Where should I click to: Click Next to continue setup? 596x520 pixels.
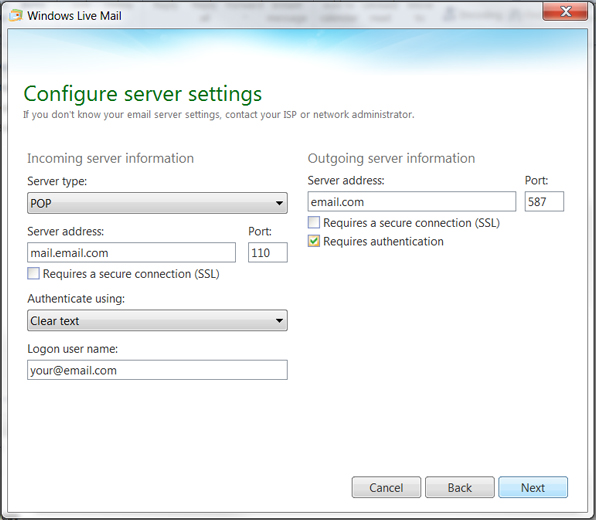(x=533, y=487)
